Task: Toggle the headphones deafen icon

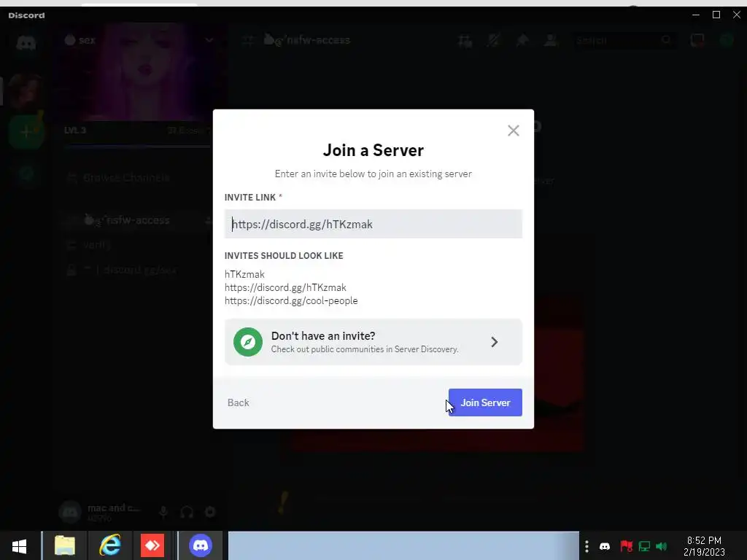Action: click(187, 512)
